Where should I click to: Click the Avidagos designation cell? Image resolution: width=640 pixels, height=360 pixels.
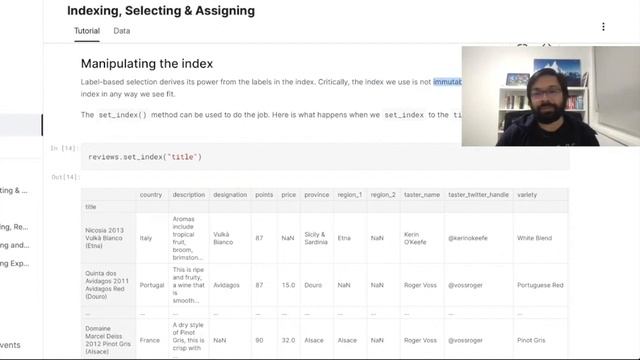coord(226,285)
